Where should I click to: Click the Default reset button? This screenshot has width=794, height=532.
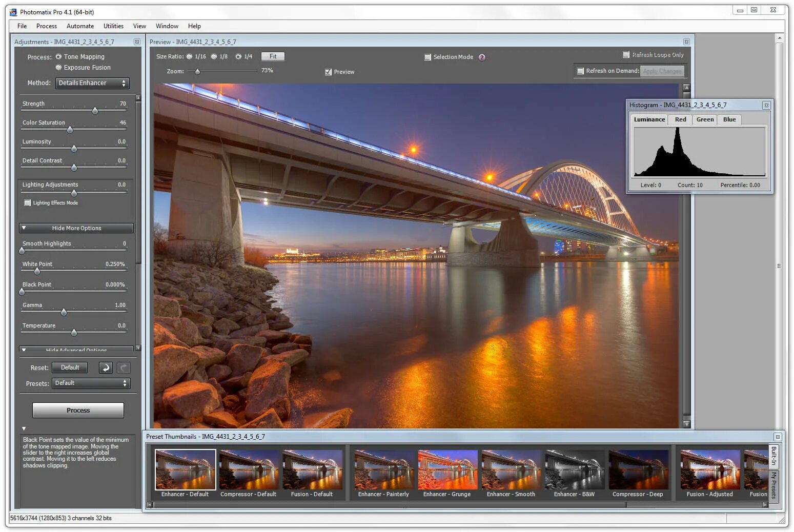pyautogui.click(x=70, y=367)
